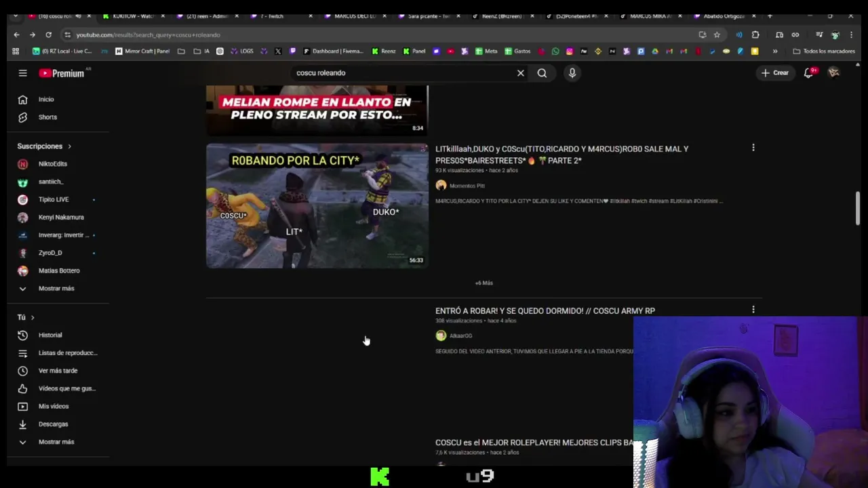The height and width of the screenshot is (488, 868).
Task: Expand Mostrar más under subscriptions
Action: (x=58, y=288)
